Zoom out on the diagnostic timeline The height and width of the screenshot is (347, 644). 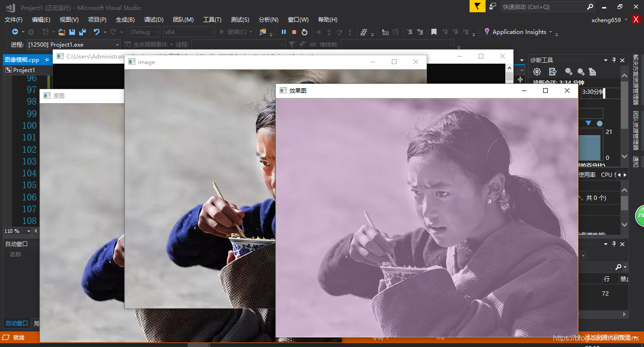point(581,72)
